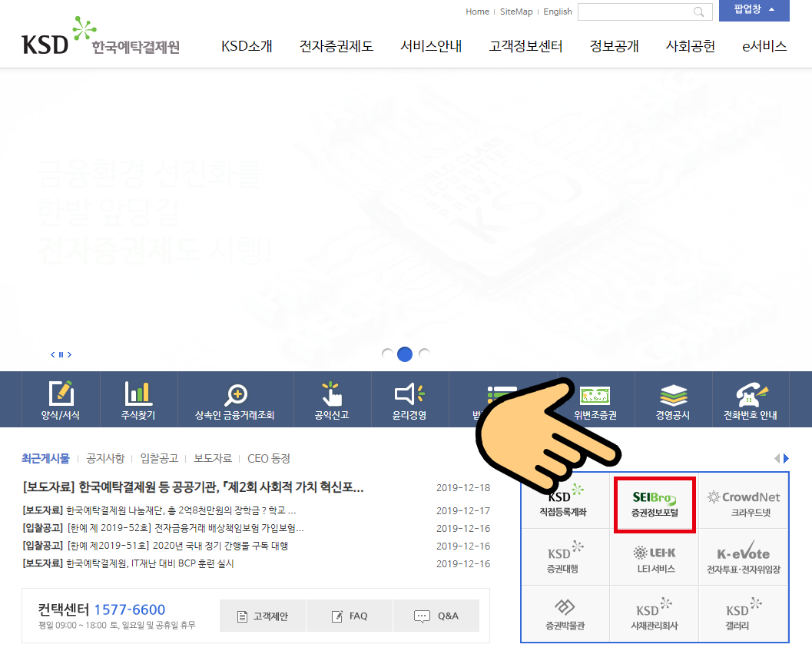The height and width of the screenshot is (661, 812).
Task: Click the FAQ button
Action: pyautogui.click(x=350, y=616)
